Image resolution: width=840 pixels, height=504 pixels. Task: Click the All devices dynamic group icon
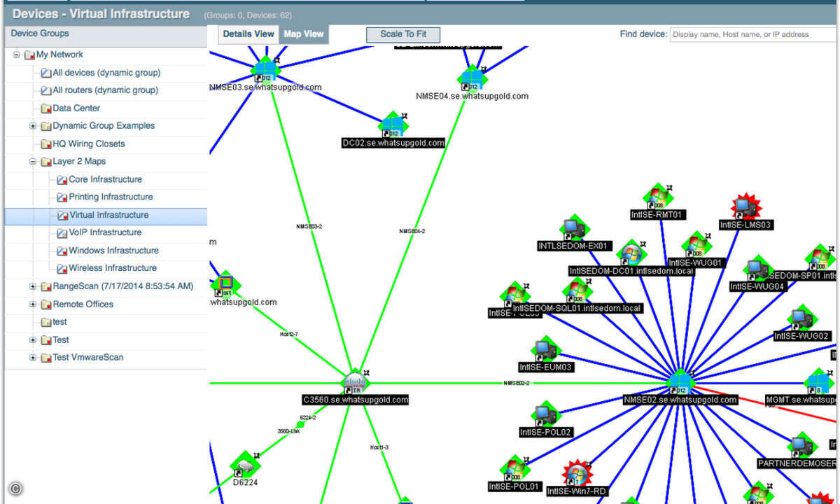45,73
